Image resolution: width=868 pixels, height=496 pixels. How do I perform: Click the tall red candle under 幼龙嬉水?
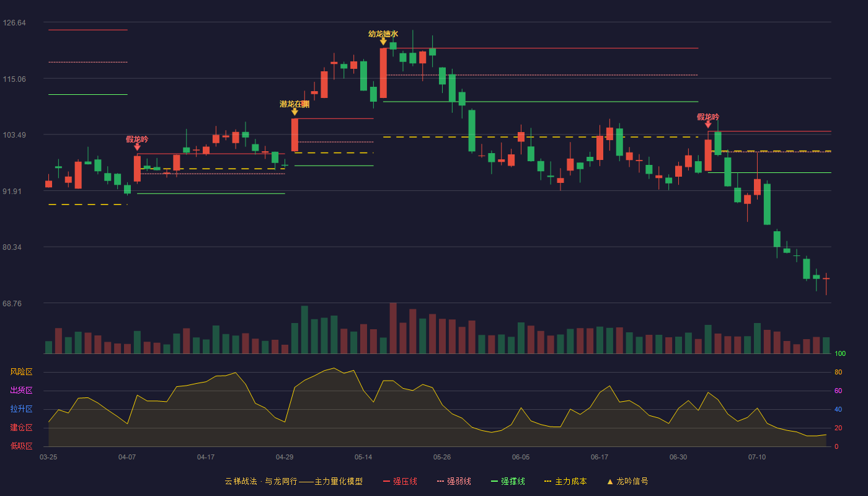tap(383, 73)
